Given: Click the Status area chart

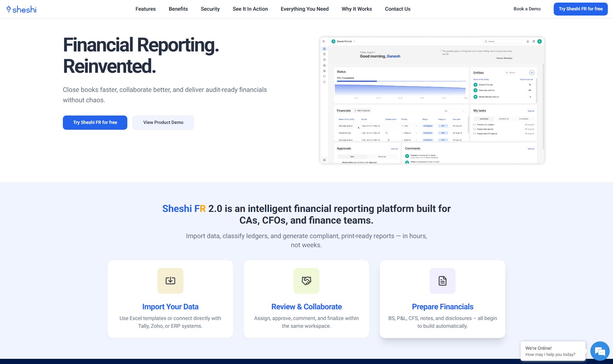Looking at the screenshot, I should 400,90.
